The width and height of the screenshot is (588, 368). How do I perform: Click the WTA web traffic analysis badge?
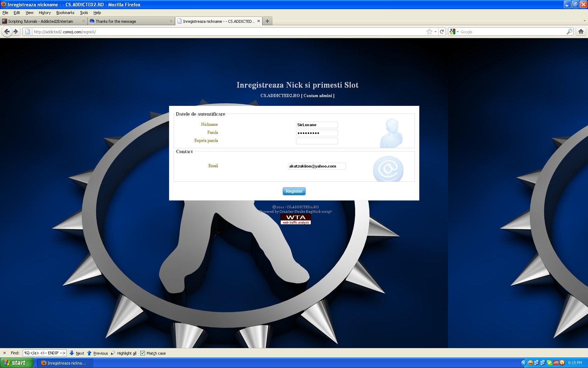click(x=296, y=219)
